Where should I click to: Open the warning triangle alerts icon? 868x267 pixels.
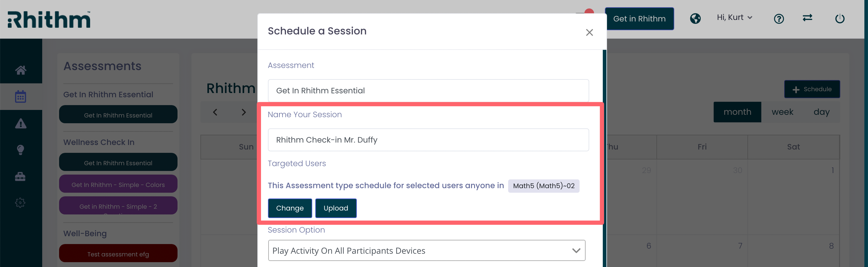20,124
